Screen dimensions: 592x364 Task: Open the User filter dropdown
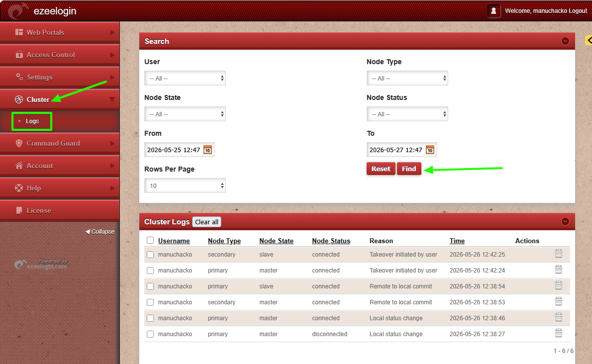pyautogui.click(x=185, y=78)
